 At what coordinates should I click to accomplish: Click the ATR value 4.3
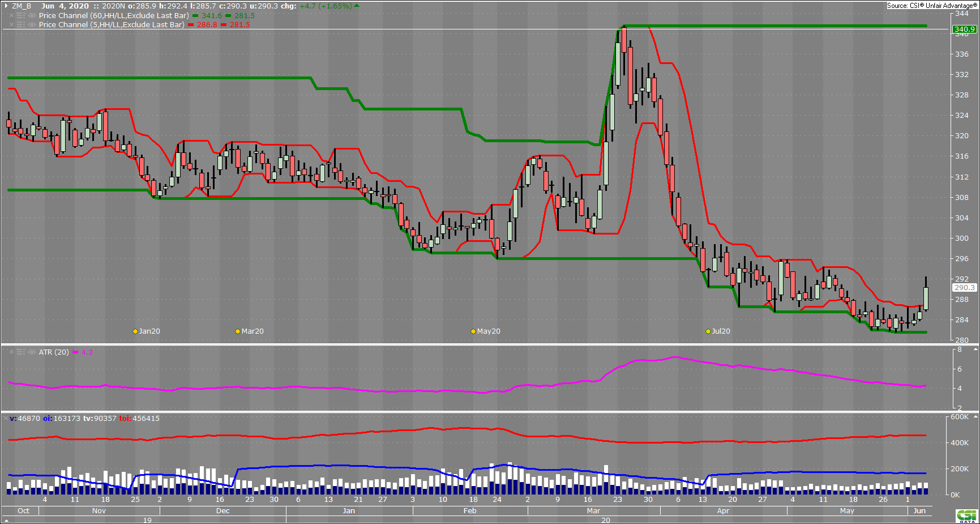(87, 352)
